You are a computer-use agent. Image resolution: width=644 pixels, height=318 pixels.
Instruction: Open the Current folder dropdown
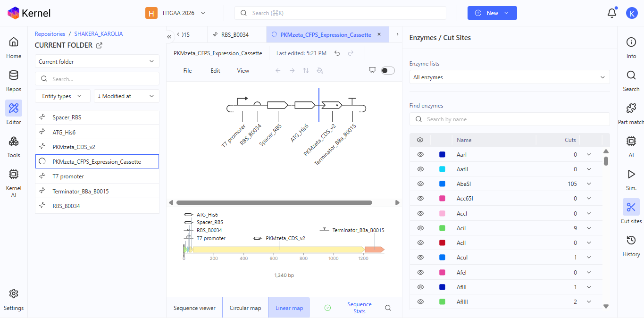(97, 61)
